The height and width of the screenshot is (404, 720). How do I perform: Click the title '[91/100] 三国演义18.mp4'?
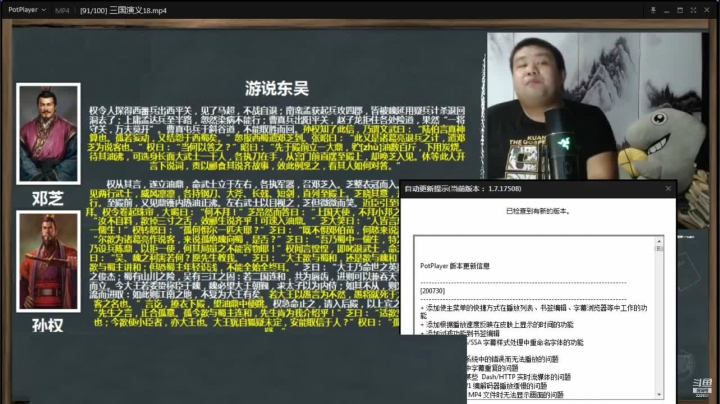point(123,10)
